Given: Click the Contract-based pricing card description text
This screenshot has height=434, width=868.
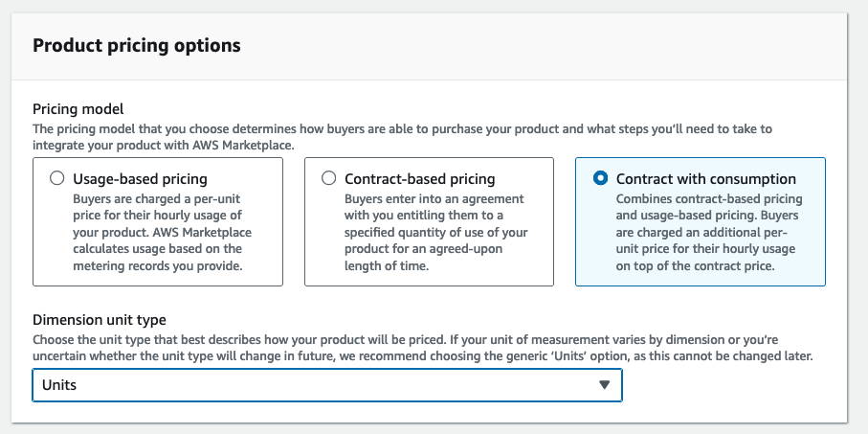Looking at the screenshot, I should [x=435, y=232].
